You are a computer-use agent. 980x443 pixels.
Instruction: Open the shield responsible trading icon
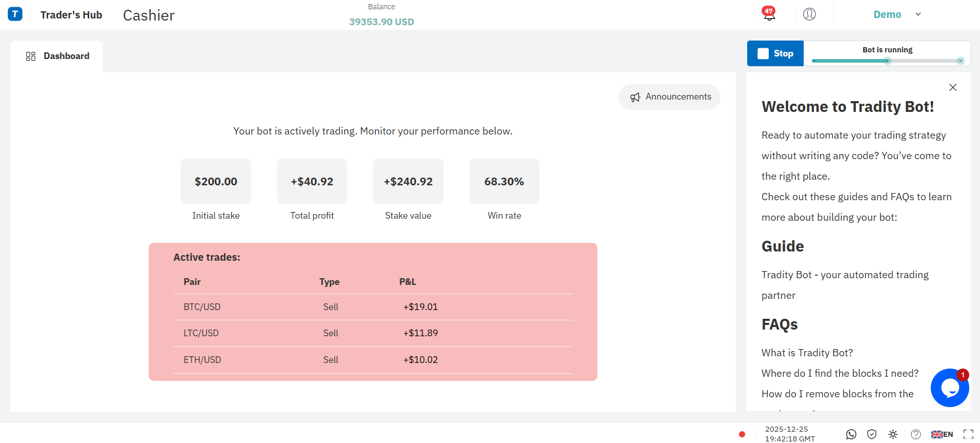point(872,434)
